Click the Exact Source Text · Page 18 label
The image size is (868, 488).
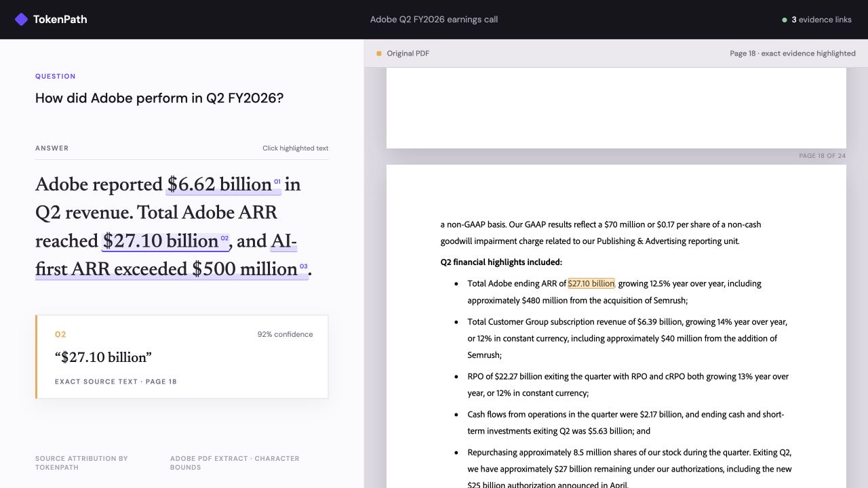tap(116, 382)
